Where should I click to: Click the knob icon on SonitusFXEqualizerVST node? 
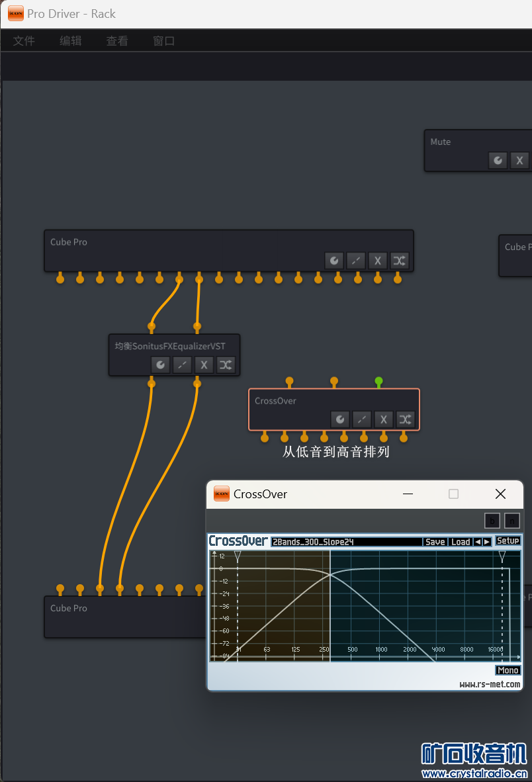[160, 365]
